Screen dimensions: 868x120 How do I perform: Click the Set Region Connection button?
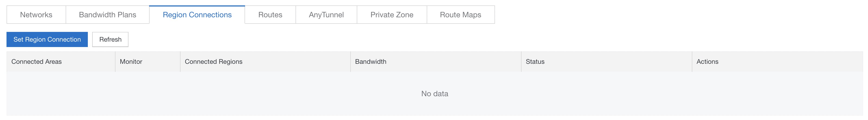coord(47,39)
